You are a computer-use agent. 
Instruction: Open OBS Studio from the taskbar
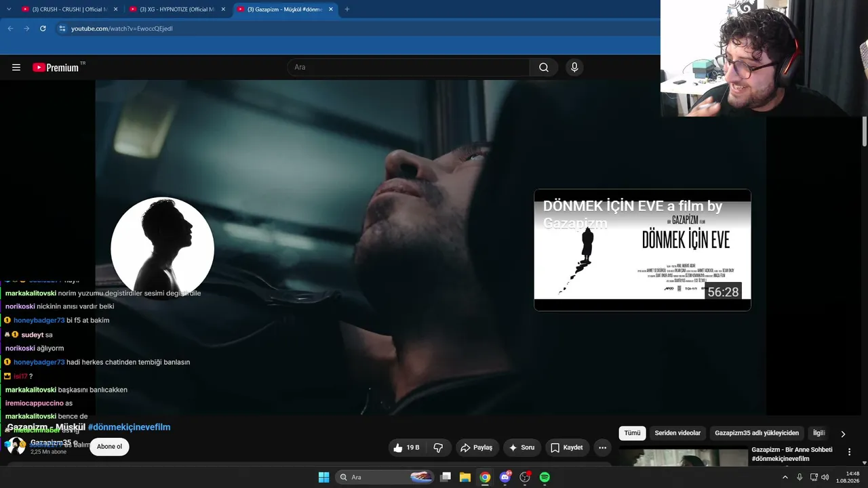click(525, 477)
